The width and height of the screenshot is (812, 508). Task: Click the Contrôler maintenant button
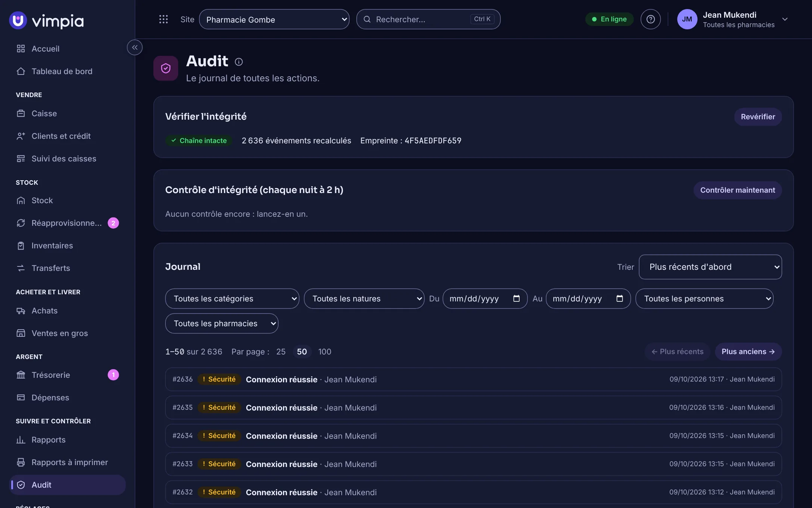tap(738, 190)
